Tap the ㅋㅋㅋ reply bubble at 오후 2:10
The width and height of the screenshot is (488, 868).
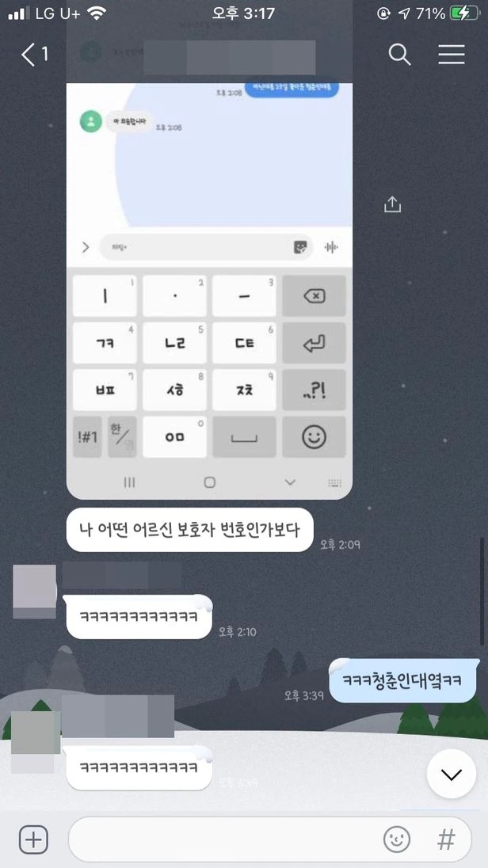[139, 617]
